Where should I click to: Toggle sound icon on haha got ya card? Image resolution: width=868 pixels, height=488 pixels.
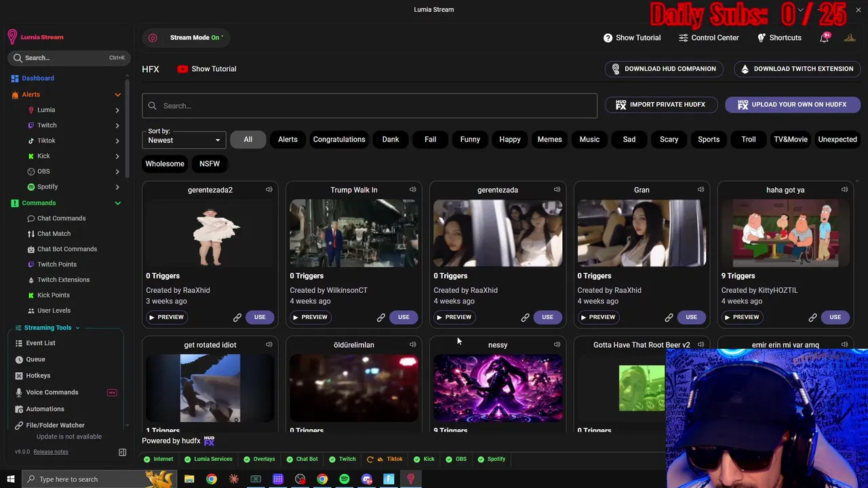point(844,190)
